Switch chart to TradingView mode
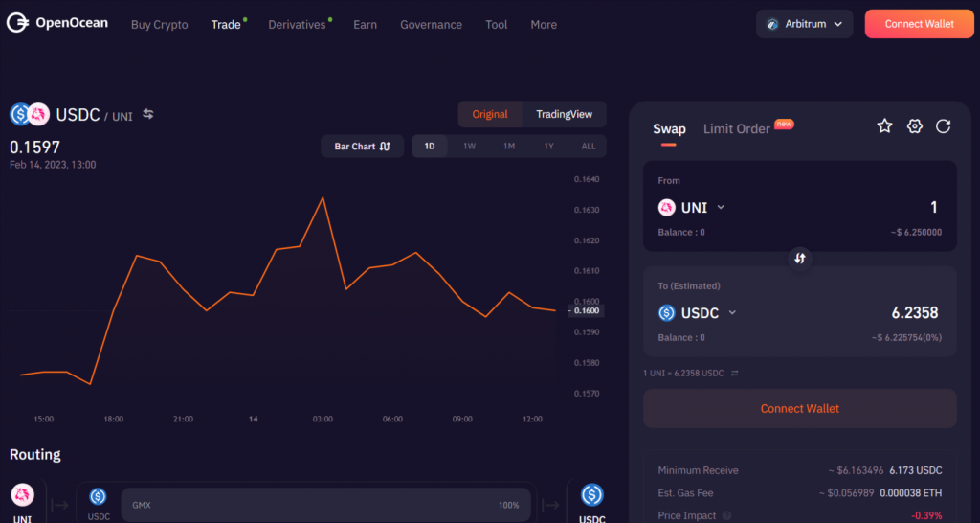The height and width of the screenshot is (523, 980). (x=564, y=114)
